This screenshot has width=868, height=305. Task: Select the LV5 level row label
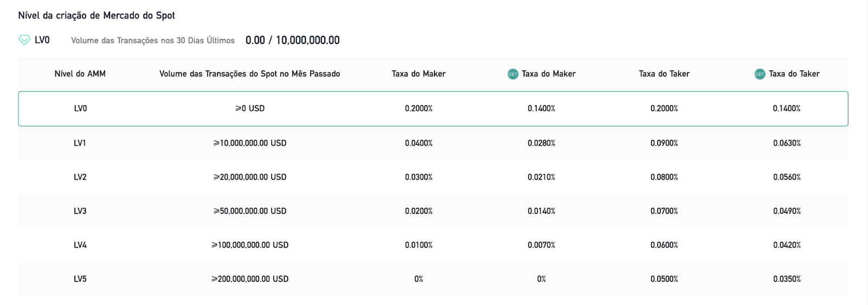[80, 279]
